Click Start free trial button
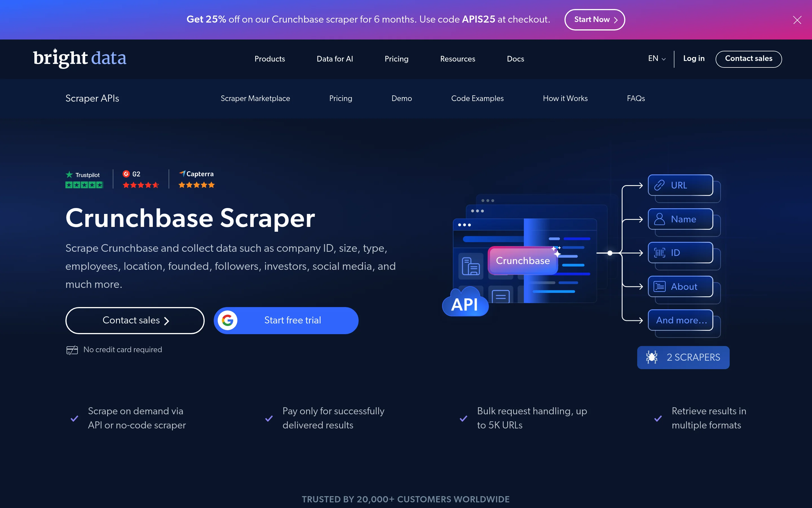Viewport: 812px width, 508px height. click(x=286, y=320)
